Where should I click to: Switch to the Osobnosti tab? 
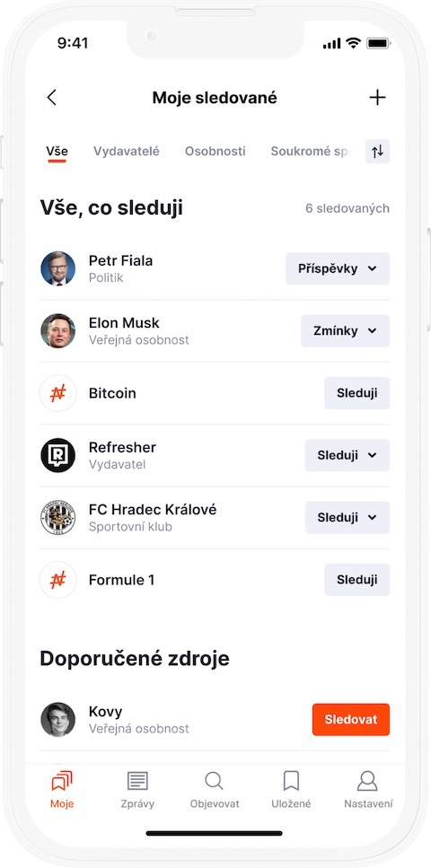tap(215, 151)
